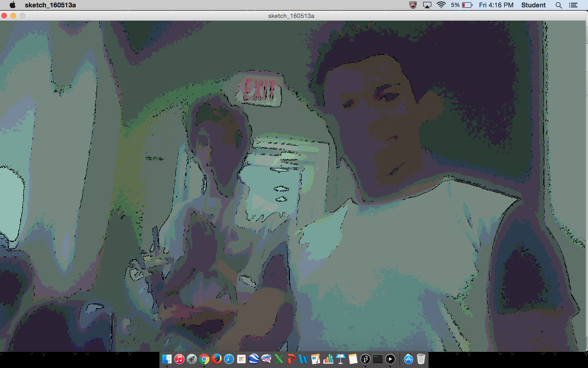This screenshot has width=588, height=368.
Task: Open Microsoft PowerPoint from the dock
Action: coord(291,359)
